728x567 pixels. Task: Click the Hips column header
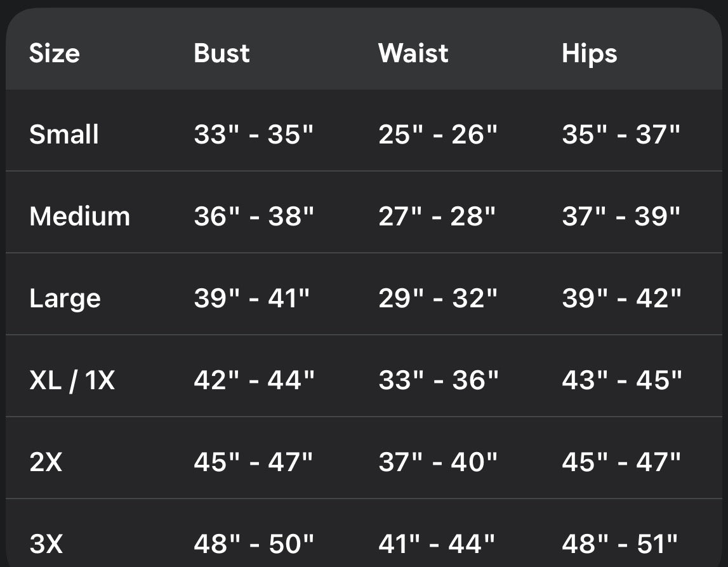[x=589, y=54]
